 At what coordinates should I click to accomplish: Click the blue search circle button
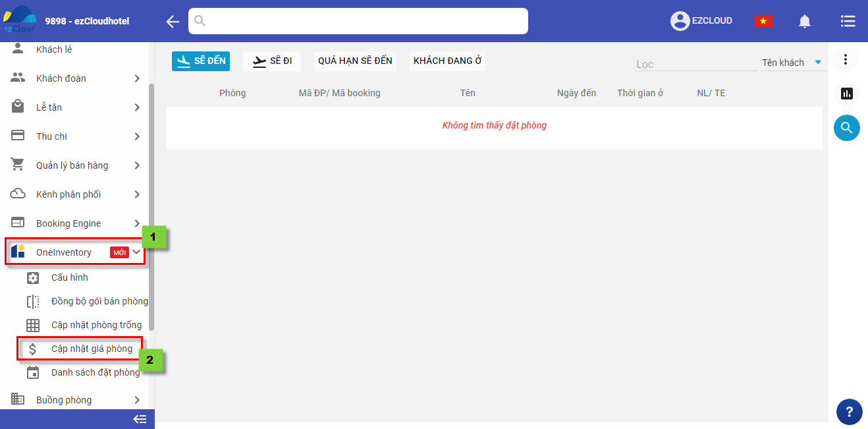[846, 128]
